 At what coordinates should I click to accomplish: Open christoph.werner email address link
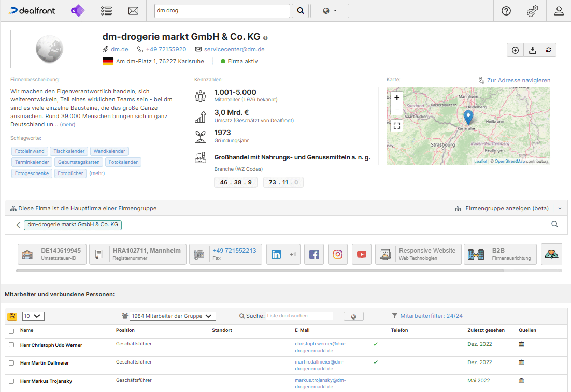pos(320,347)
